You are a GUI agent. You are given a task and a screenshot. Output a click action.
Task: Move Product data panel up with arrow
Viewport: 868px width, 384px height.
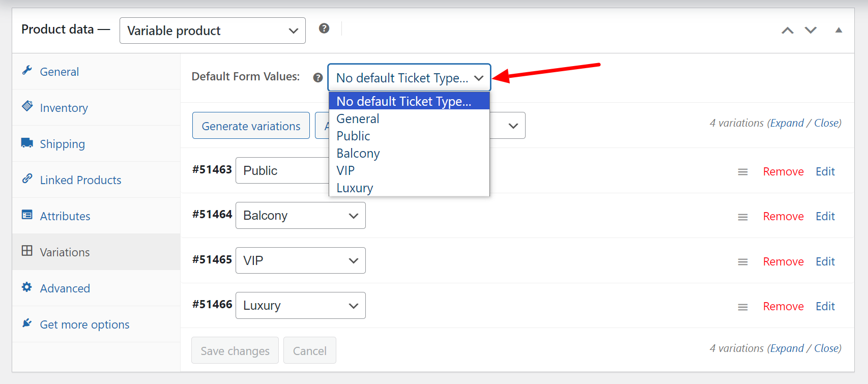(788, 31)
